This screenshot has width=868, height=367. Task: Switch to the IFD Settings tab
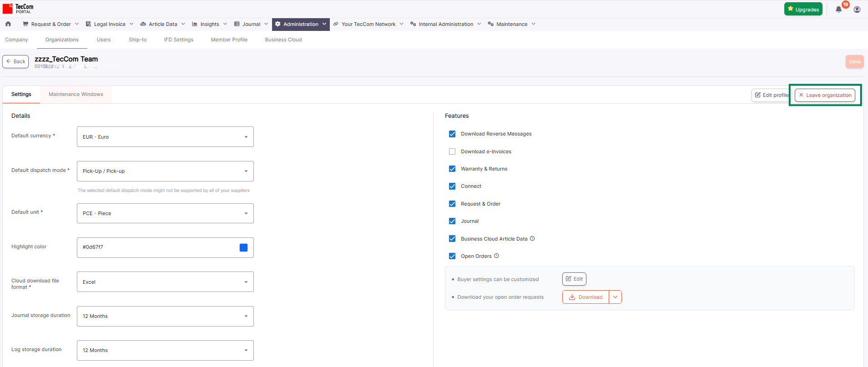tap(179, 40)
